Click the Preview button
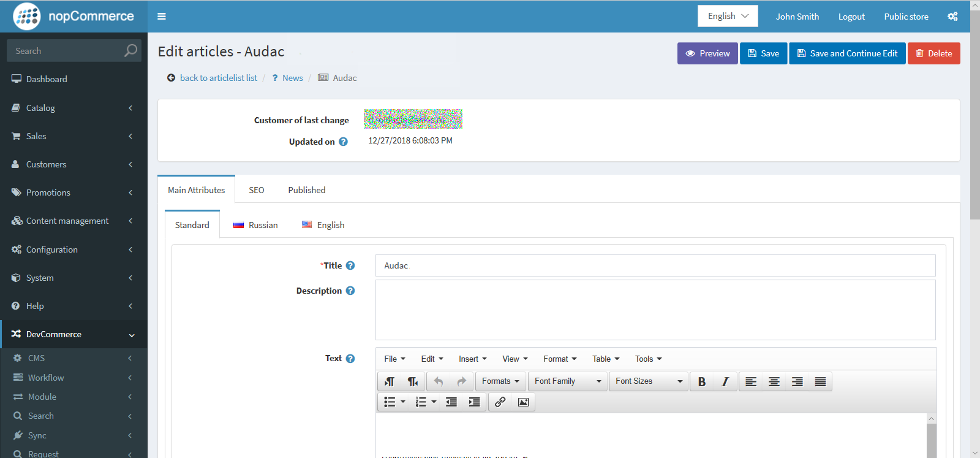980x458 pixels. (707, 53)
